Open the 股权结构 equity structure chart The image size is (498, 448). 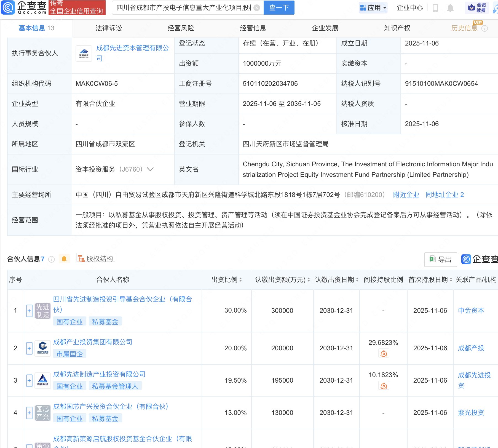95,258
